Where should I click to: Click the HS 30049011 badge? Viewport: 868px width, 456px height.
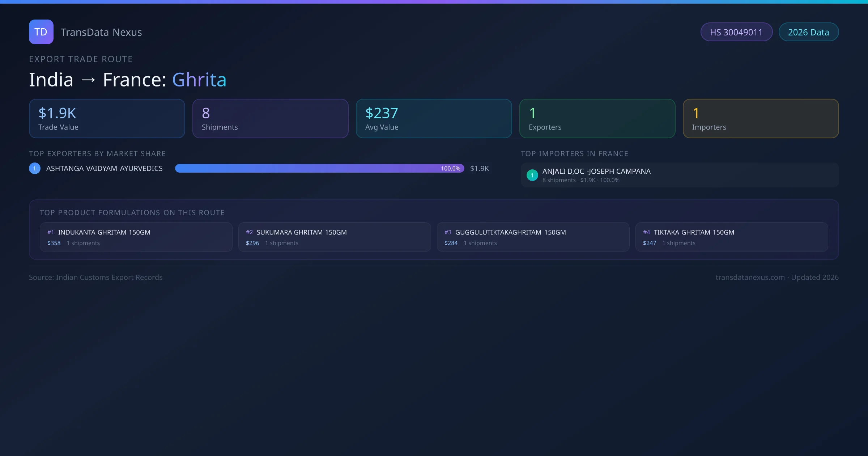tap(736, 32)
